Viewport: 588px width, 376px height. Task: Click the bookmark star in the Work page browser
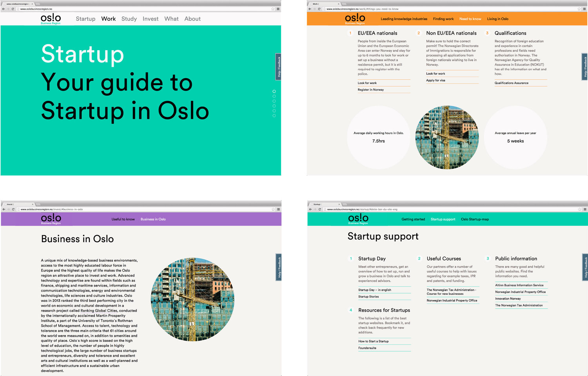579,9
